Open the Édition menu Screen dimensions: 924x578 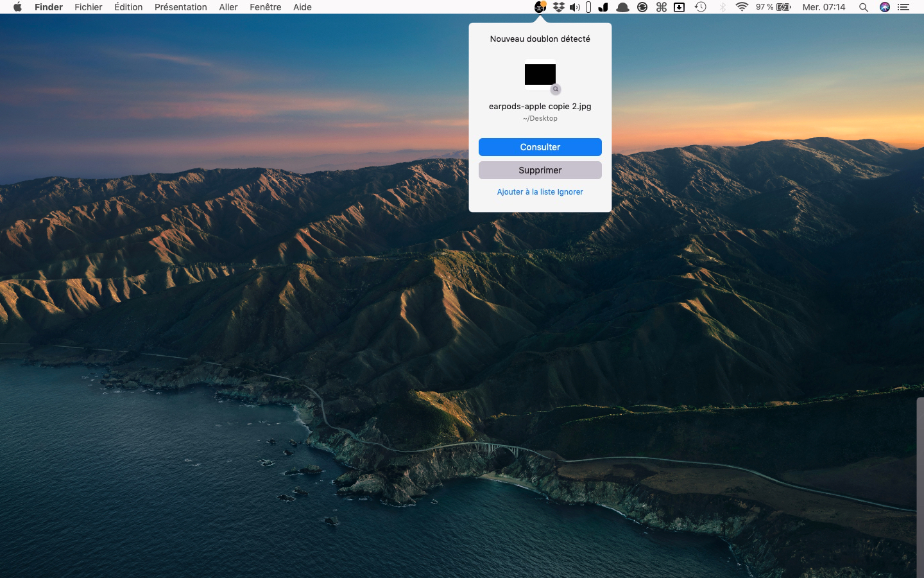tap(128, 7)
